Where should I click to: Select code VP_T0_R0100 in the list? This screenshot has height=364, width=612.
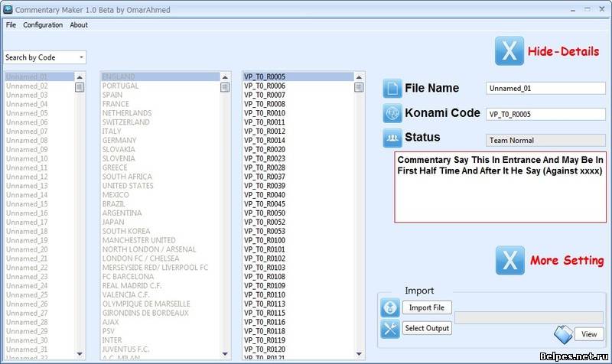point(298,240)
